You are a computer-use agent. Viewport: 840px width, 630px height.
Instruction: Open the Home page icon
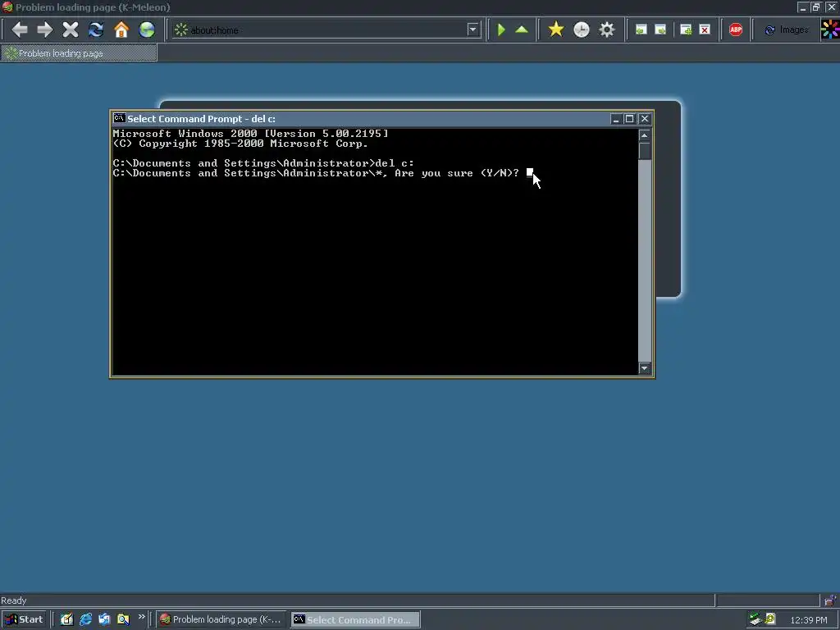tap(121, 30)
